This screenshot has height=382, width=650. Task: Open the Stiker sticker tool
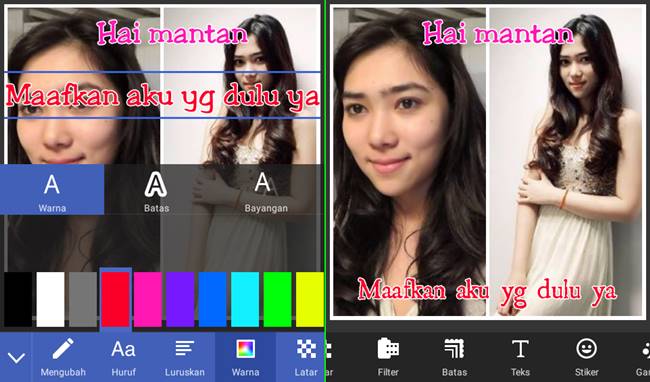point(586,357)
